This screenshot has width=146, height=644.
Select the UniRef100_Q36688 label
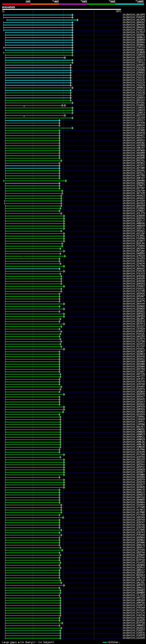pyautogui.click(x=134, y=216)
